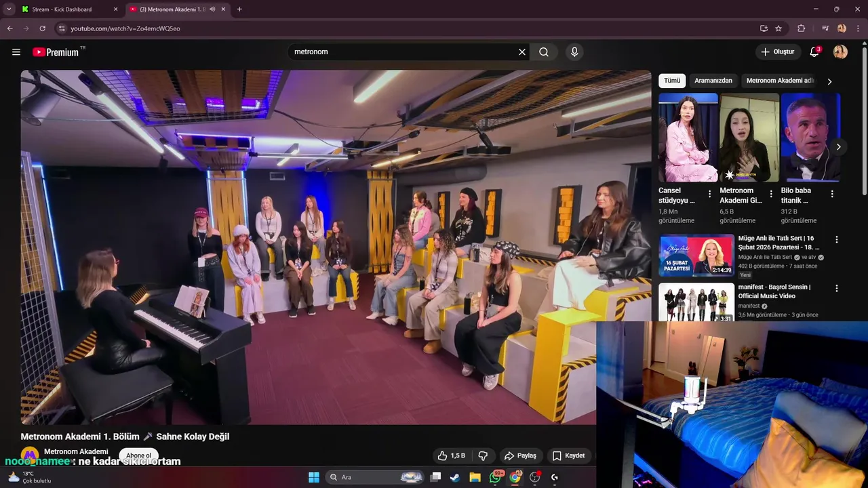Open Müge Anlı ile Tatlı Sert video title
The height and width of the screenshot is (488, 868).
coord(778,243)
